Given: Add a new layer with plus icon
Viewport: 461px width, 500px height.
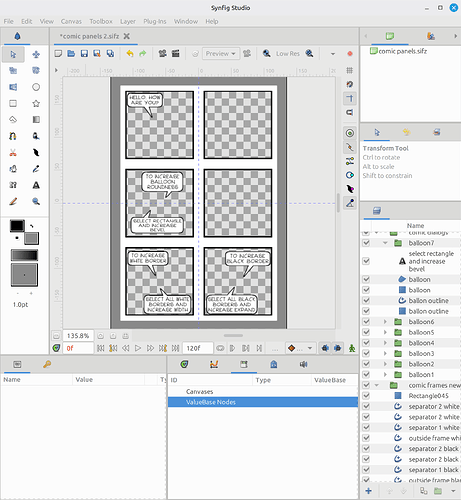Looking at the screenshot, I should 369,491.
